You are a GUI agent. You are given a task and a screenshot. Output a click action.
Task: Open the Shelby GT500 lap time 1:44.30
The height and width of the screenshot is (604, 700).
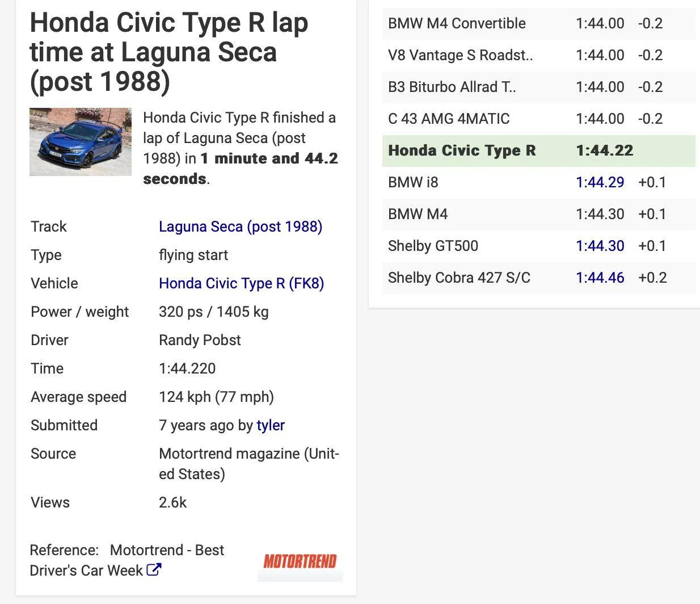coord(600,246)
